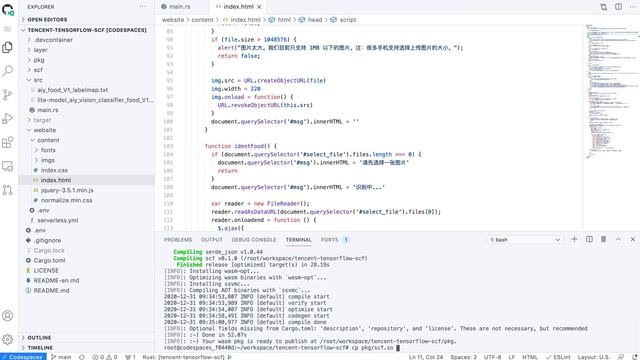
Task: Open the GitHub Pull Requests view
Action: pyautogui.click(x=7, y=190)
